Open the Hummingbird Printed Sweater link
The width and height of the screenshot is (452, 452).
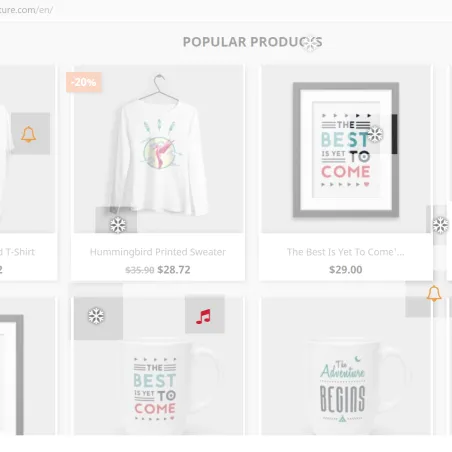(158, 252)
